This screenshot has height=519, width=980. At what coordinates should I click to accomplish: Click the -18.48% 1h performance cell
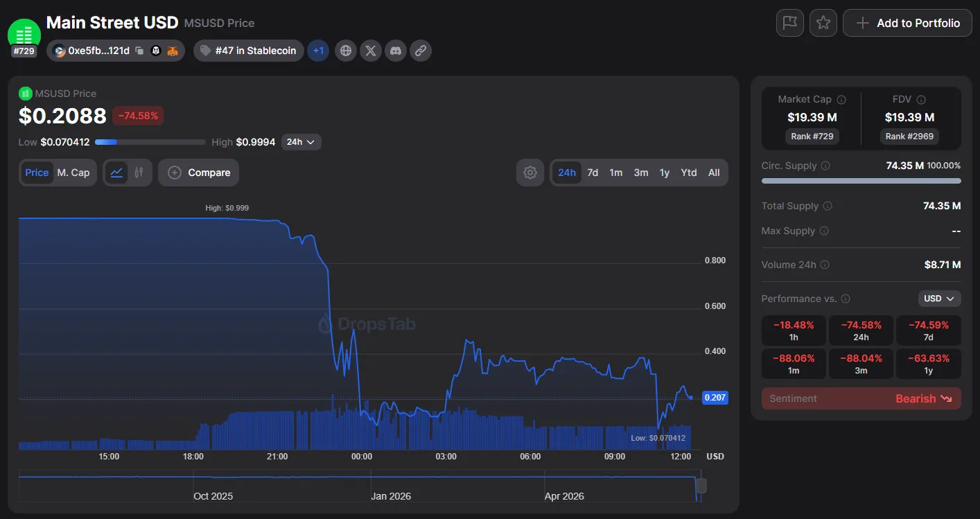click(x=794, y=331)
